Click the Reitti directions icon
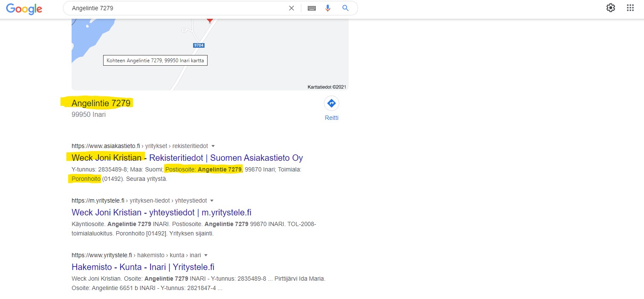This screenshot has width=644, height=299. point(332,103)
